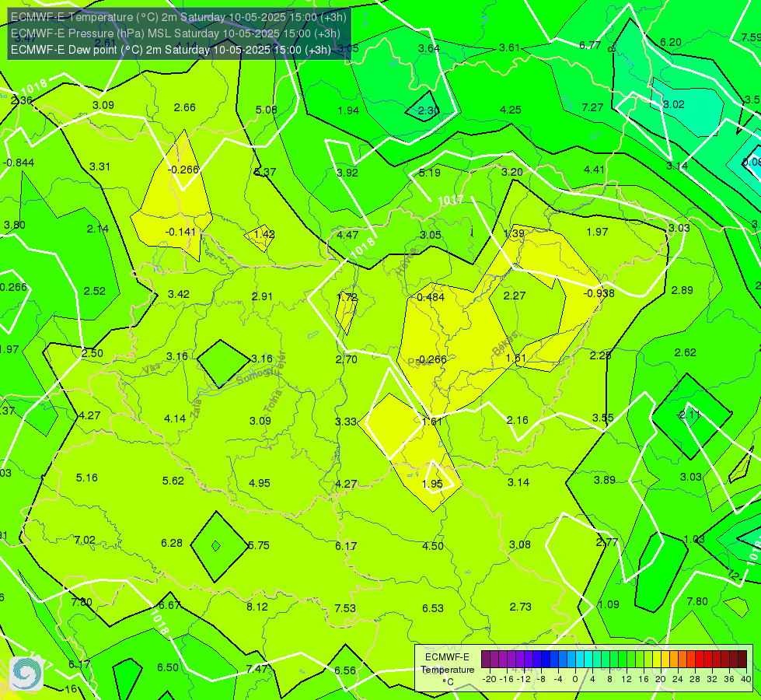Click the dew point value -0.141
Screen dimensions: 761x700
[x=180, y=232]
